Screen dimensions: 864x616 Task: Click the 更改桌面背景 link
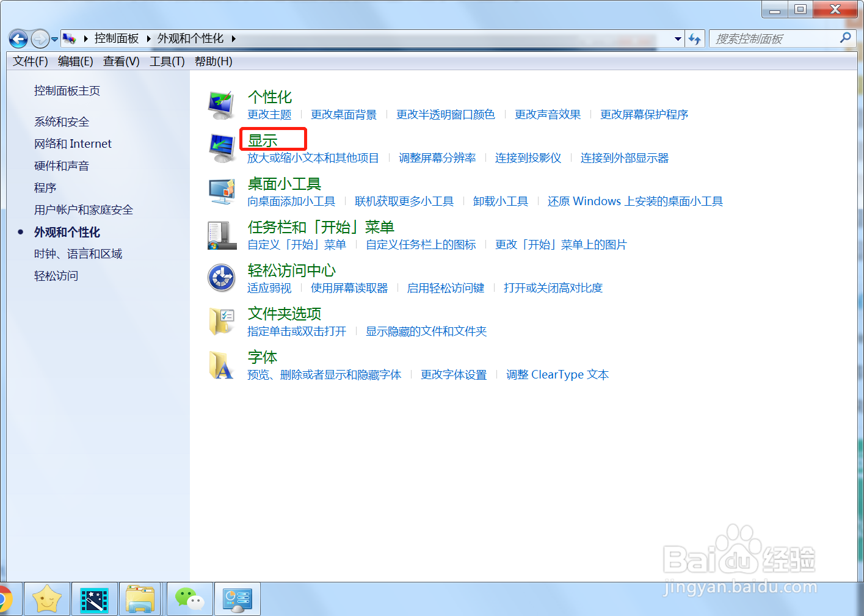[344, 114]
